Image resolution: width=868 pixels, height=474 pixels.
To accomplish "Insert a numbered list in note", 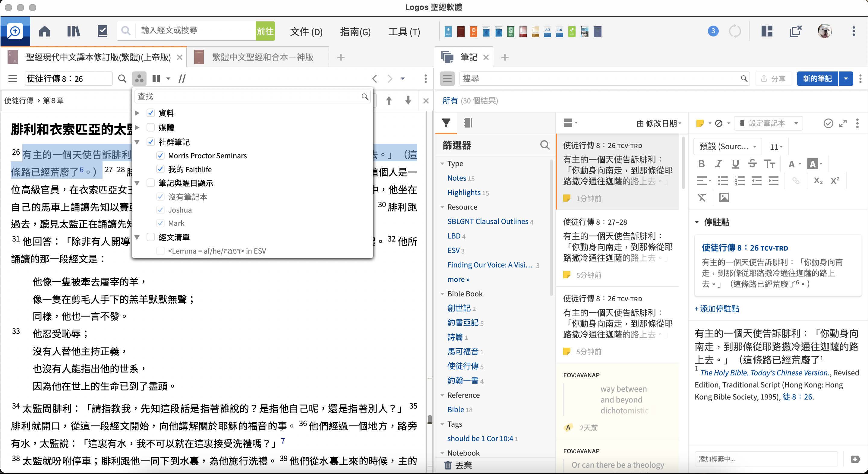I will 740,181.
